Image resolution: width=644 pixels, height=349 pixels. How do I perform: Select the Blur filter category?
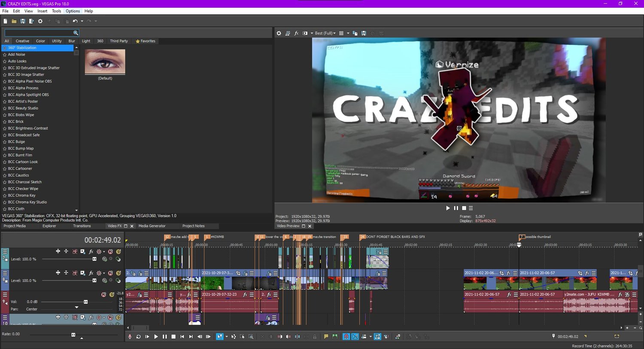pos(72,41)
